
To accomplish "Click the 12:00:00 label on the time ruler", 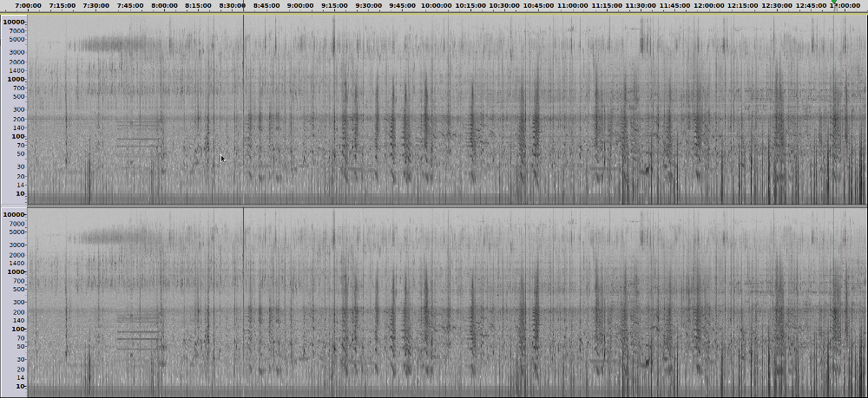I will point(708,6).
